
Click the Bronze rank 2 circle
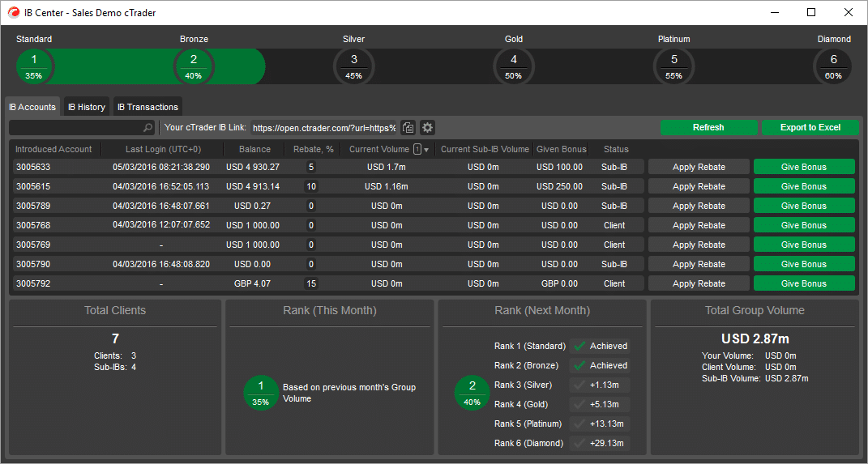click(x=194, y=66)
